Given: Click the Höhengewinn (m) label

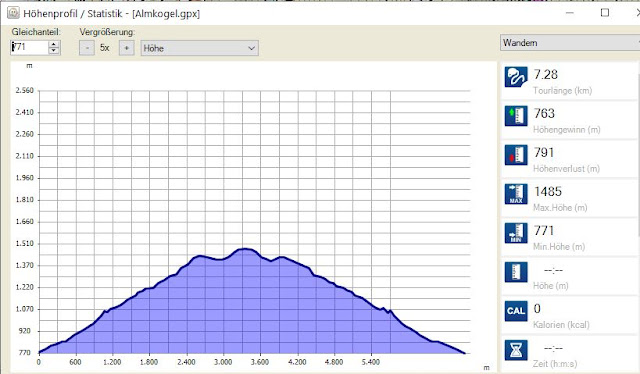Looking at the screenshot, I should tap(567, 130).
